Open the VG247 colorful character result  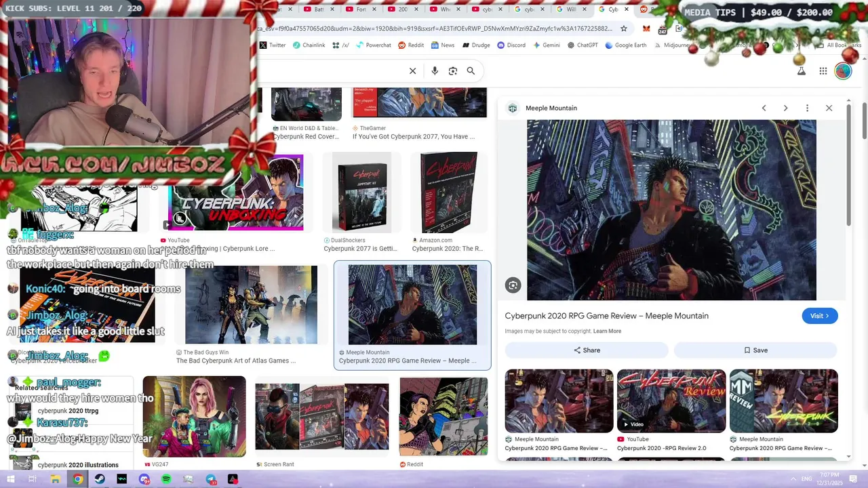194,417
